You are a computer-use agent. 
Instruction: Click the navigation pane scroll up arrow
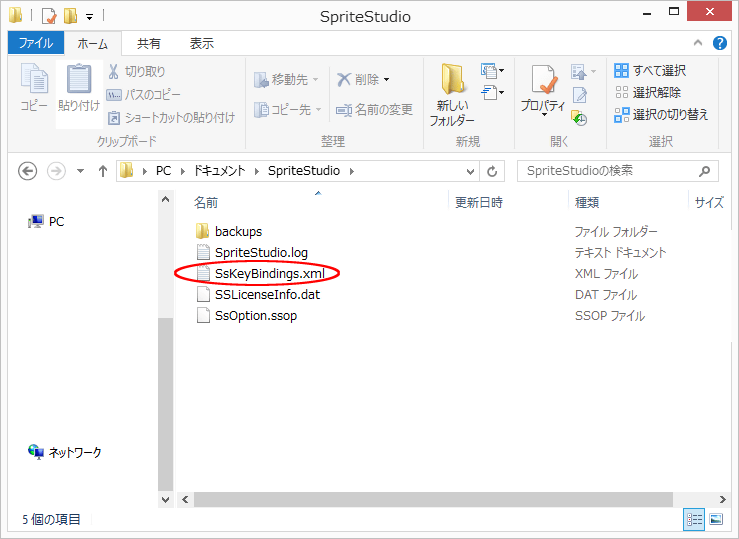(x=165, y=200)
